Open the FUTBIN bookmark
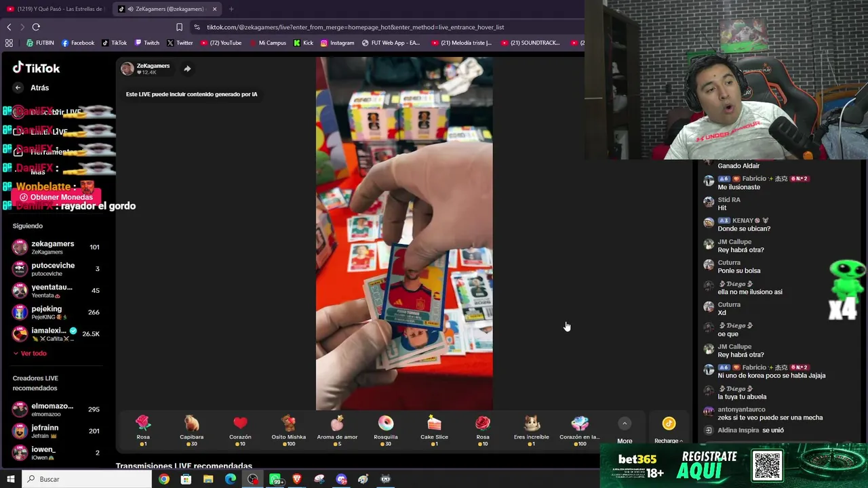The width and height of the screenshot is (868, 488). pos(40,43)
